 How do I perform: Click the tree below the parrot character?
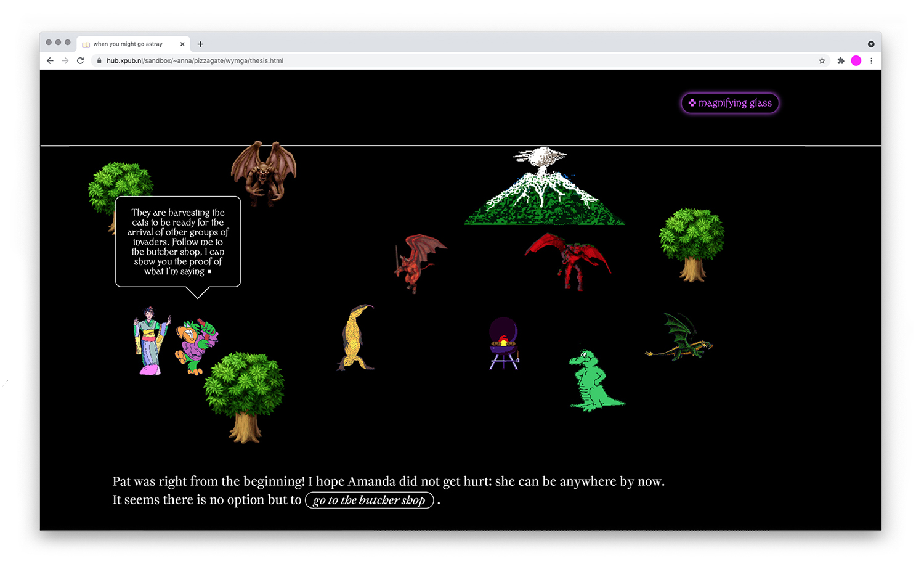tap(245, 398)
